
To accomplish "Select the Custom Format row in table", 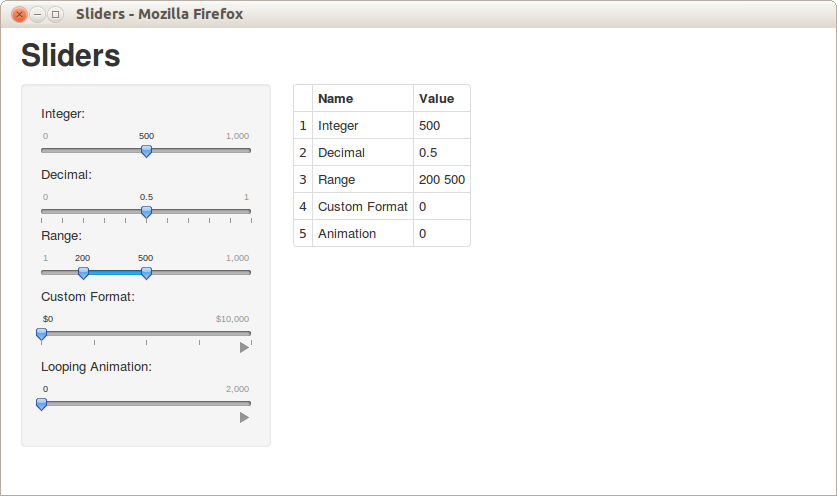I will (x=382, y=207).
